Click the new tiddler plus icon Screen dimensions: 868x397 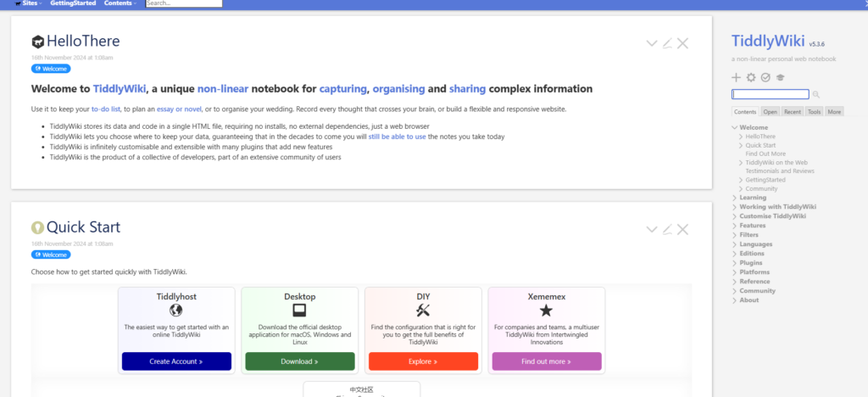[736, 77]
